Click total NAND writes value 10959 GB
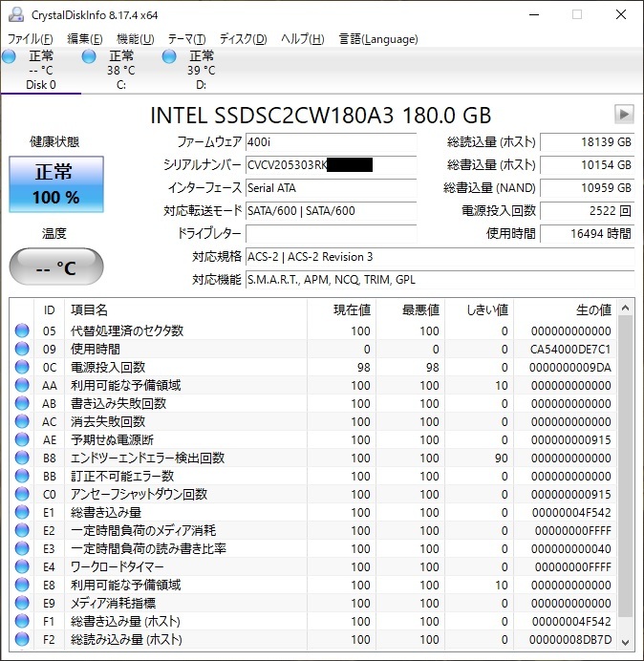 [x=587, y=187]
